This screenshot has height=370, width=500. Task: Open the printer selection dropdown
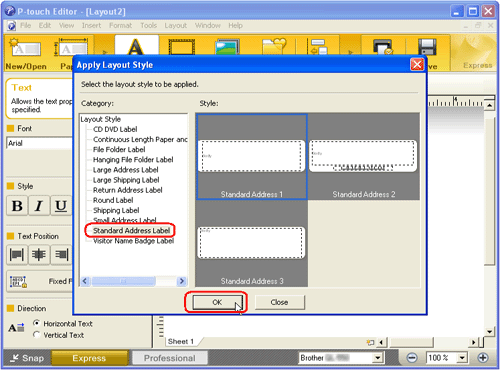(377, 358)
